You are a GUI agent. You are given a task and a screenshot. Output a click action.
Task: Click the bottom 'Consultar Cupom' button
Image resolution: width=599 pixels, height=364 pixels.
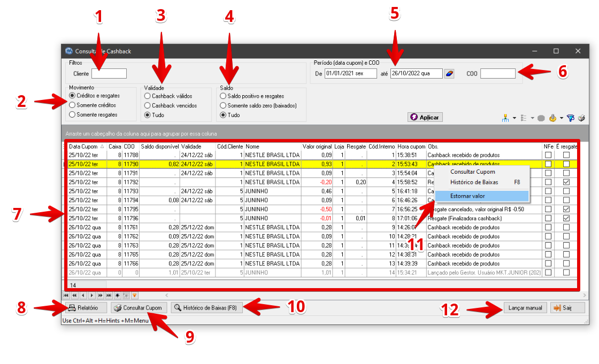click(x=139, y=308)
